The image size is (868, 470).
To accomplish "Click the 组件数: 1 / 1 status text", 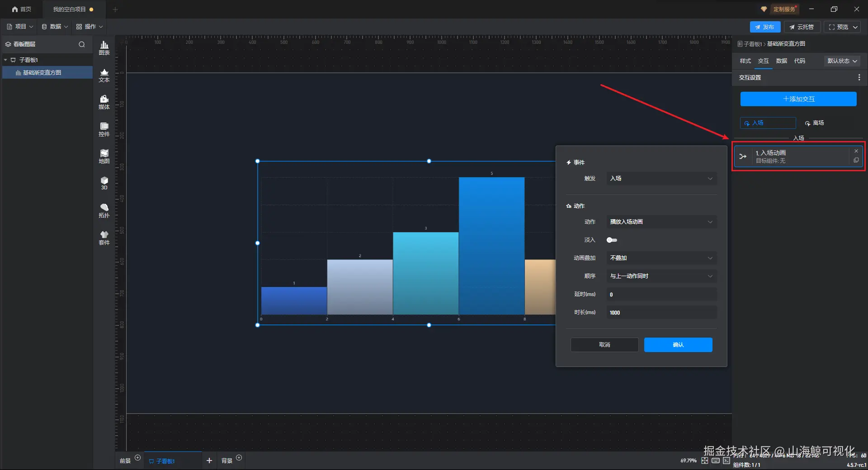I will pos(746,465).
